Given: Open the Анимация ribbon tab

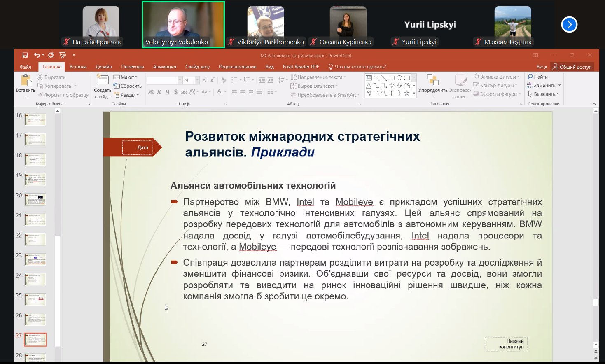Looking at the screenshot, I should 164,67.
